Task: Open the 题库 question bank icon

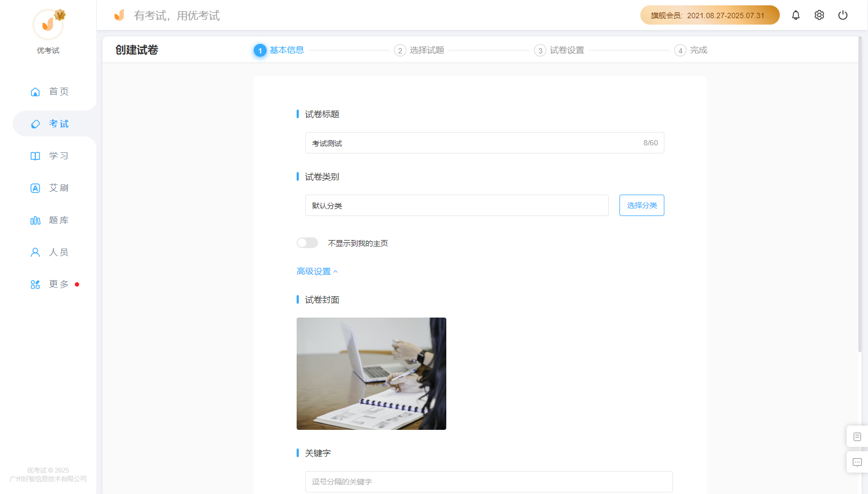Action: [35, 220]
